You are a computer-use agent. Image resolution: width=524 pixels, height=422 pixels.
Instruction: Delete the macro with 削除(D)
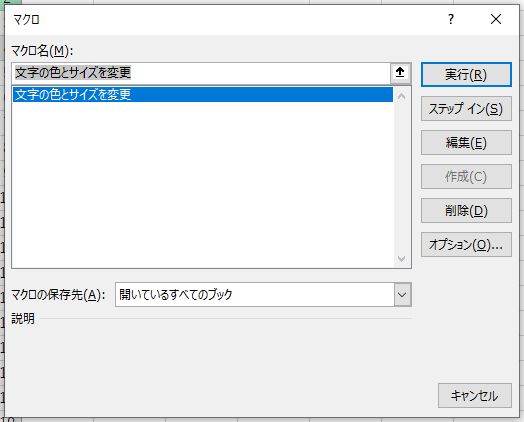pos(466,210)
